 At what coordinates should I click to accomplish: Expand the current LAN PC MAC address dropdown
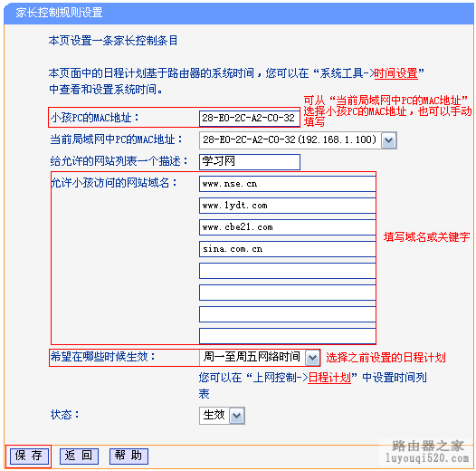point(389,140)
